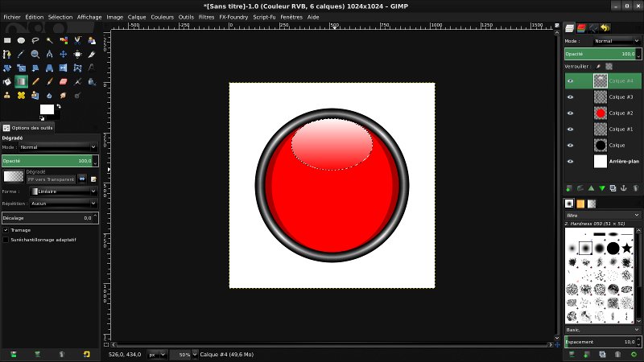This screenshot has height=362, width=644.
Task: Open the Script-Fu menu
Action: click(x=264, y=17)
